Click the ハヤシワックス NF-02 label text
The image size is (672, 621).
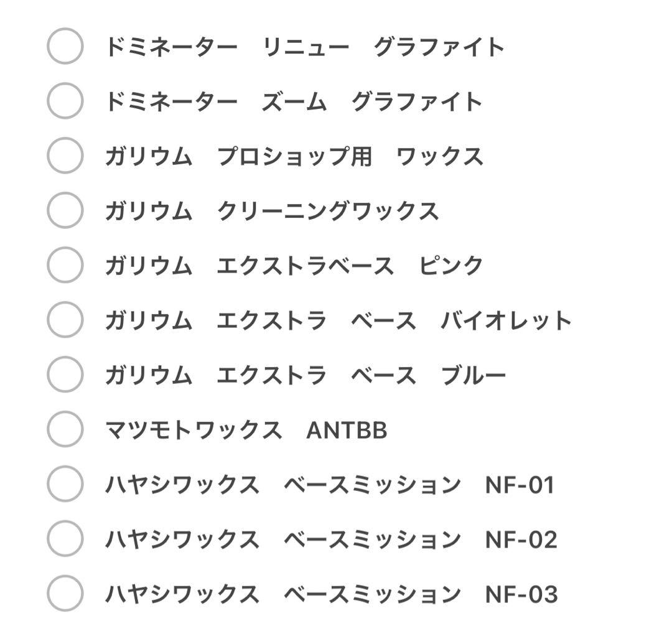coord(330,539)
